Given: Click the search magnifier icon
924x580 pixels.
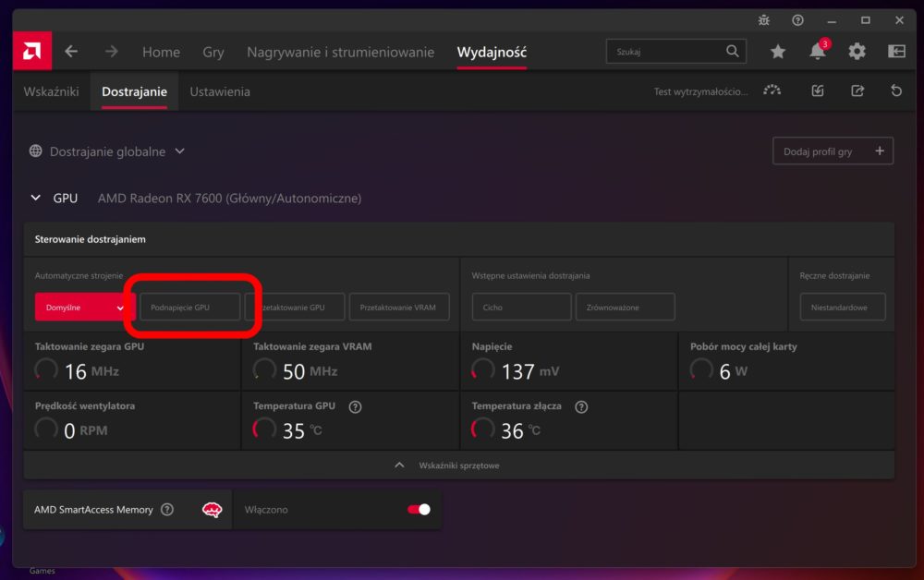Looking at the screenshot, I should tap(732, 51).
